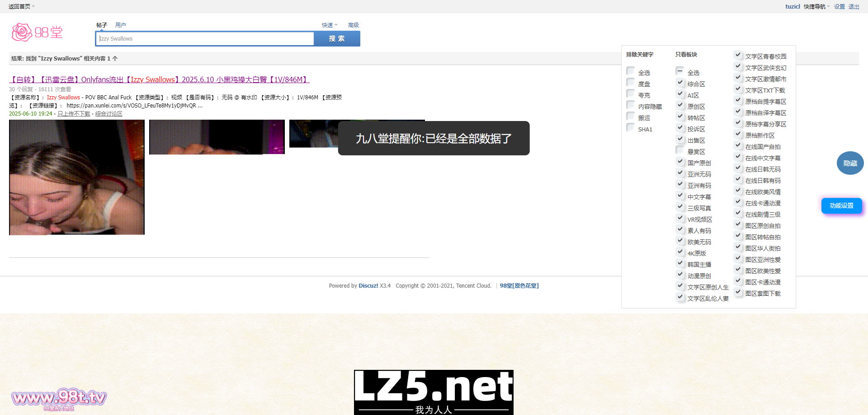868x415 pixels.
Task: Expand the 快速 search mode dropdown
Action: coord(329,25)
